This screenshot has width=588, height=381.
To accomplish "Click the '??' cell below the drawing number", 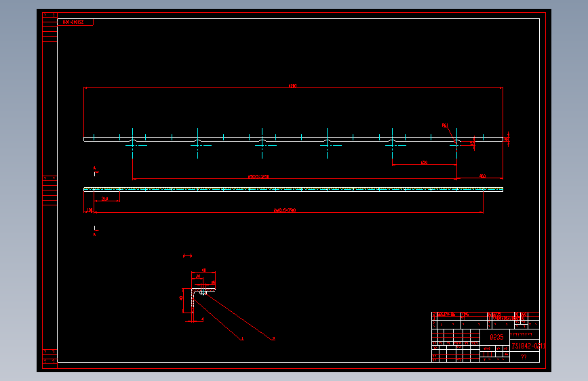I will (524, 357).
